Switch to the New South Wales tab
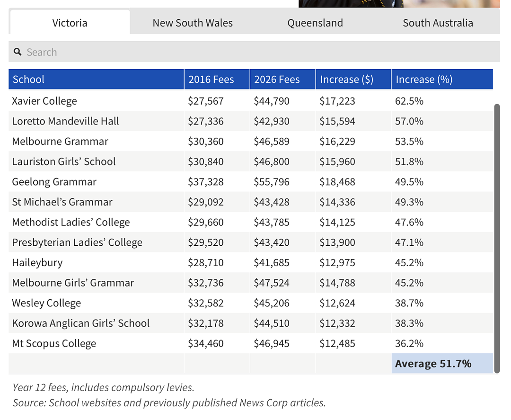Image resolution: width=511 pixels, height=420 pixels. pos(193,23)
